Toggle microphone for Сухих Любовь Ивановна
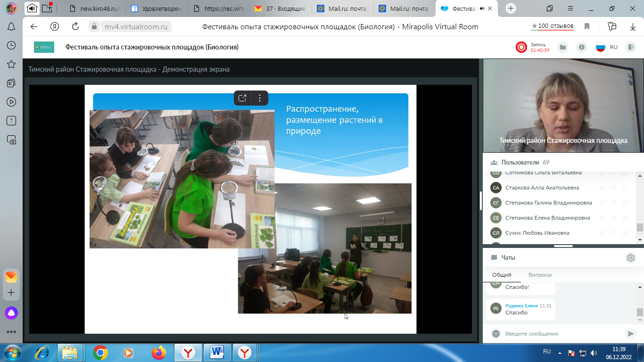This screenshot has height=362, width=644. coord(602,233)
